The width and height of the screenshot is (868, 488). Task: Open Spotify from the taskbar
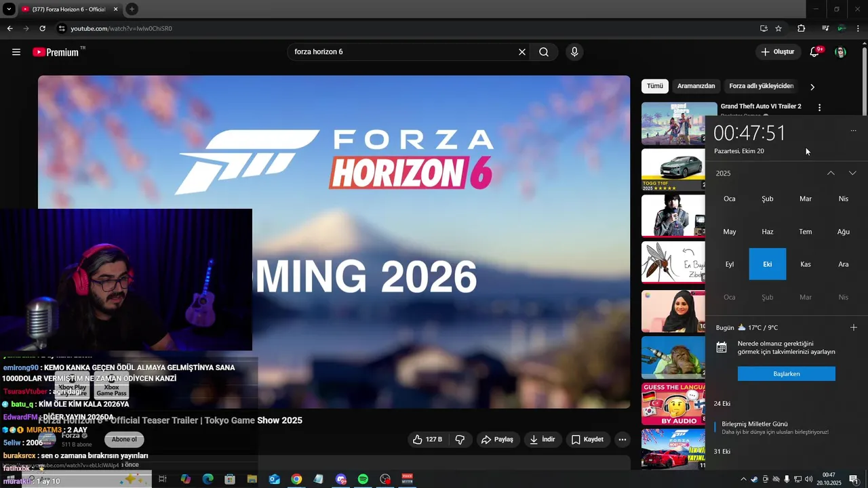click(363, 479)
